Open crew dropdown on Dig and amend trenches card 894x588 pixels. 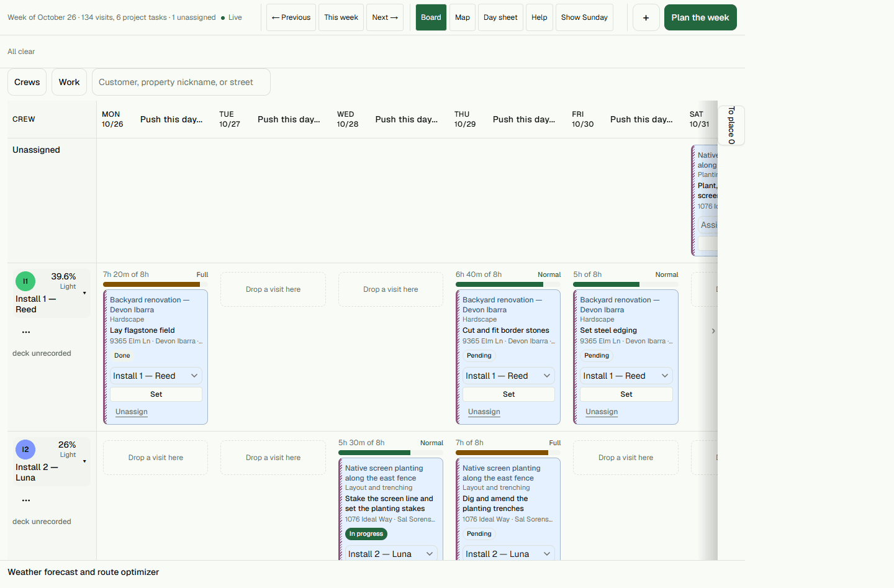click(x=508, y=553)
